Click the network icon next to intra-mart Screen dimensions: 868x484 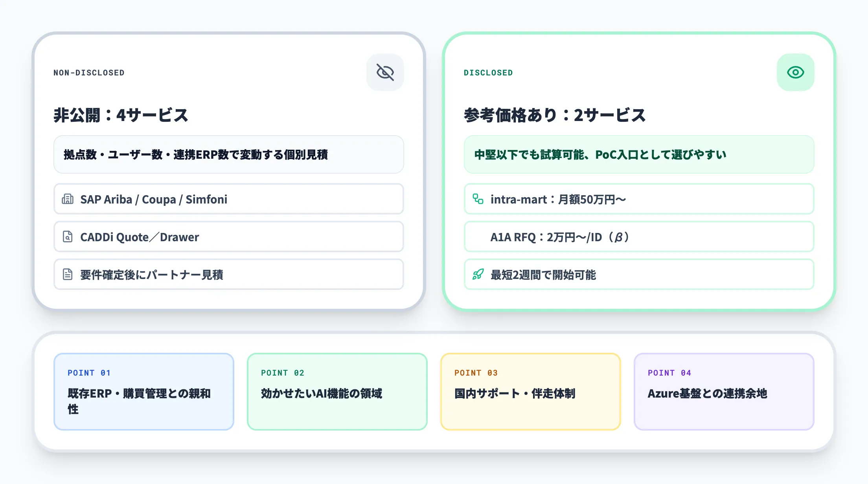[x=478, y=199]
